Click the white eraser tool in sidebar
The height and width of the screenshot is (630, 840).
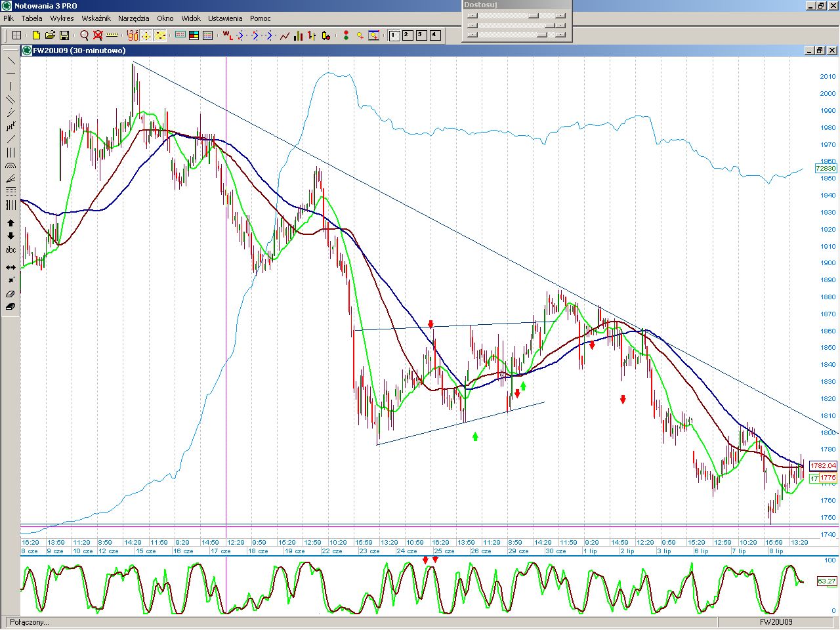coord(10,294)
